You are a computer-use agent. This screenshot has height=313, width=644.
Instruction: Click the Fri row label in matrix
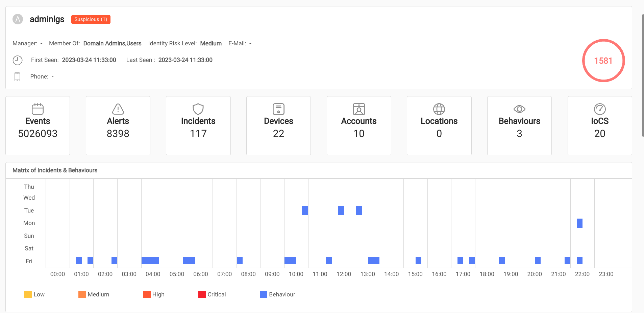point(29,261)
